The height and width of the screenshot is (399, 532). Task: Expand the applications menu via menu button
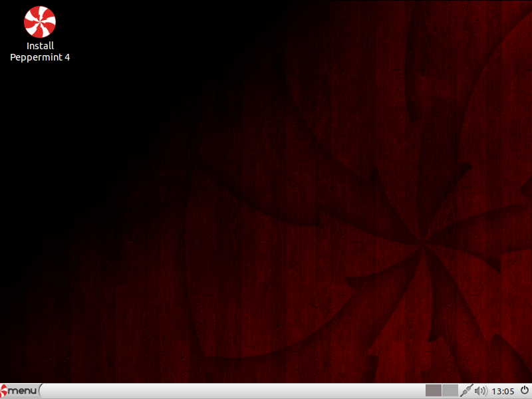tap(19, 390)
